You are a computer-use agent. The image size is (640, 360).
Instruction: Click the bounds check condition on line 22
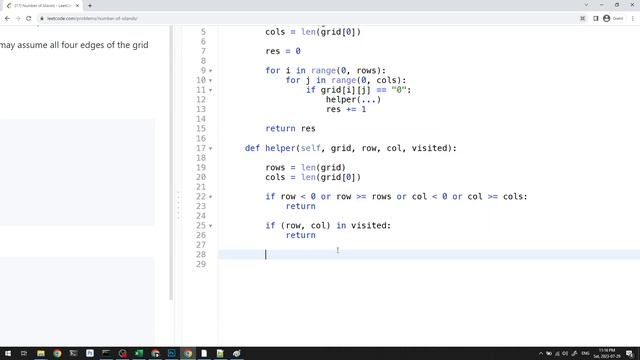point(396,196)
